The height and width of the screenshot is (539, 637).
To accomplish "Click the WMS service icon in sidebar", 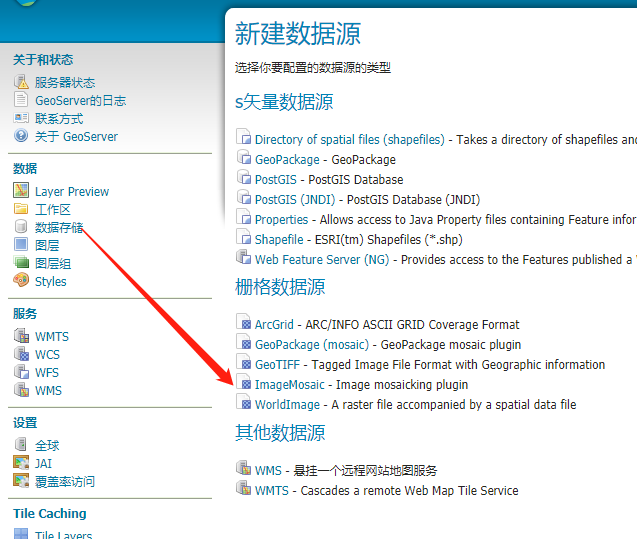I will click(22, 389).
